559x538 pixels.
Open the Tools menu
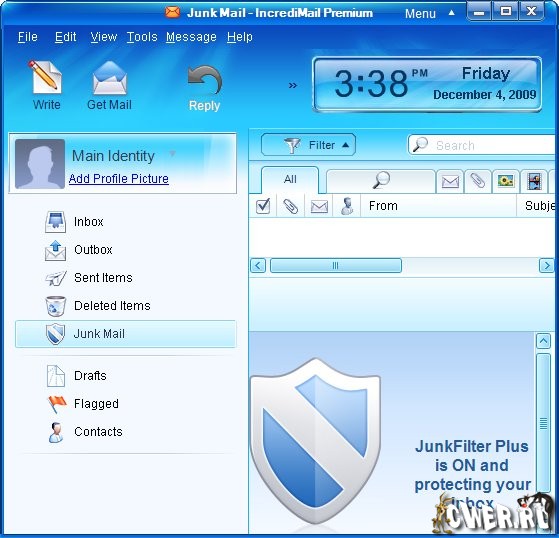(x=142, y=37)
